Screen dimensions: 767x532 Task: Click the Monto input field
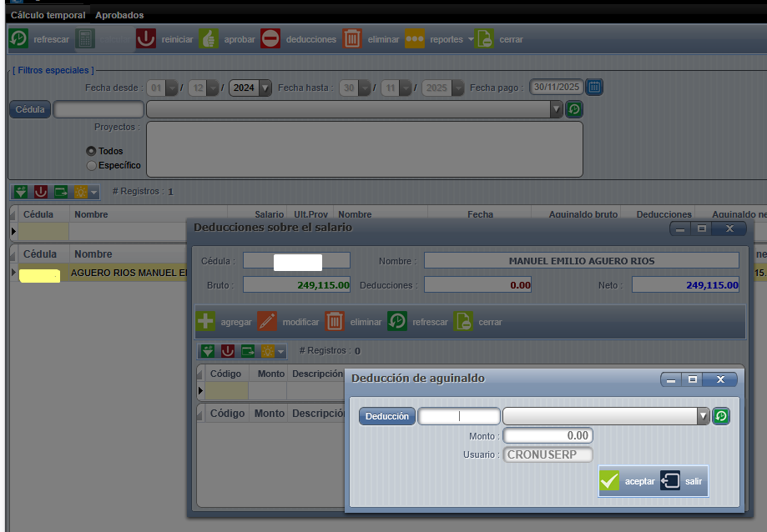pyautogui.click(x=547, y=436)
